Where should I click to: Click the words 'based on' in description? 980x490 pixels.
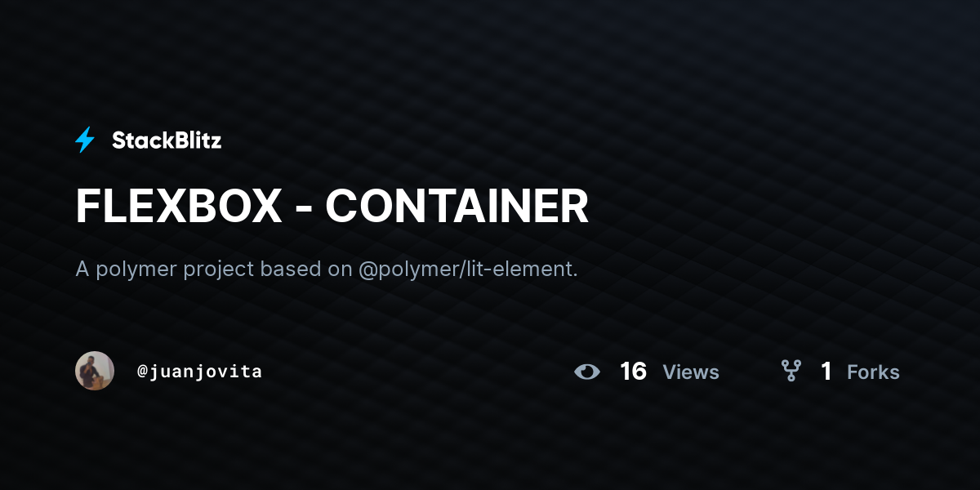point(306,269)
